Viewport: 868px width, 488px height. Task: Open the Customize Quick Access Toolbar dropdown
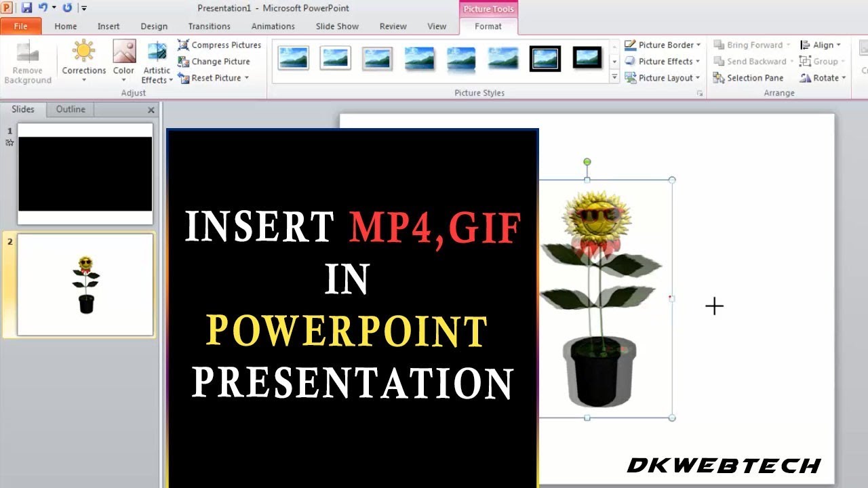(x=83, y=8)
